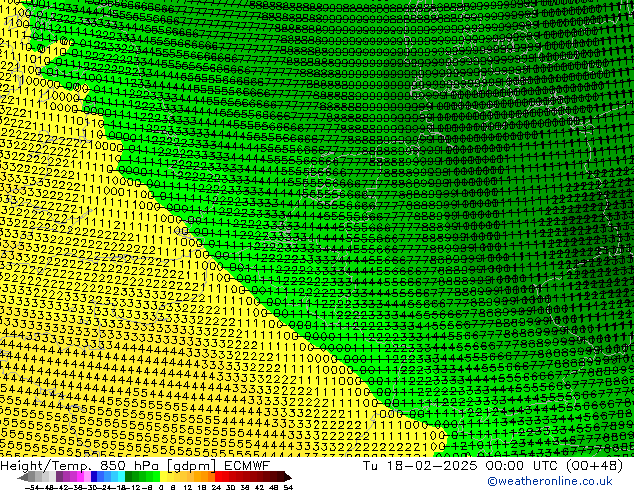Pick the dark blue swatch in the legend

[94, 476]
